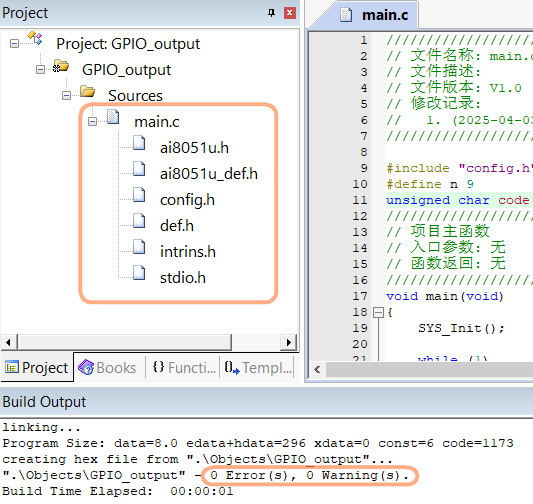Click Build Output panel title
533x504 pixels.
(44, 402)
